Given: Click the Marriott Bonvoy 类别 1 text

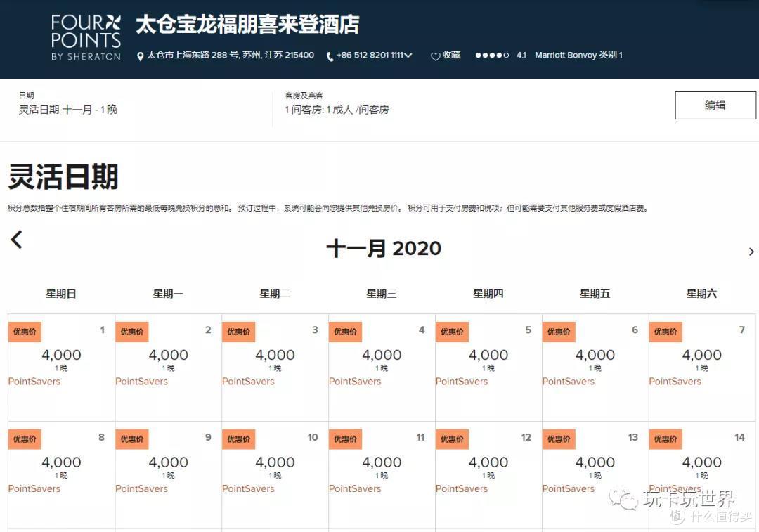Looking at the screenshot, I should coord(579,56).
